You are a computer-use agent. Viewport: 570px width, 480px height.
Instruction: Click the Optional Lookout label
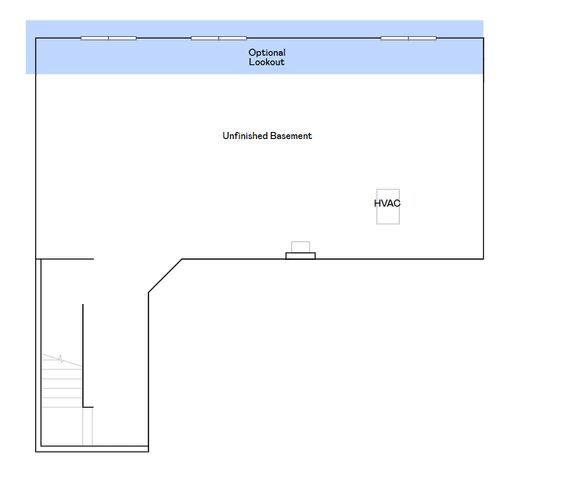(x=267, y=57)
